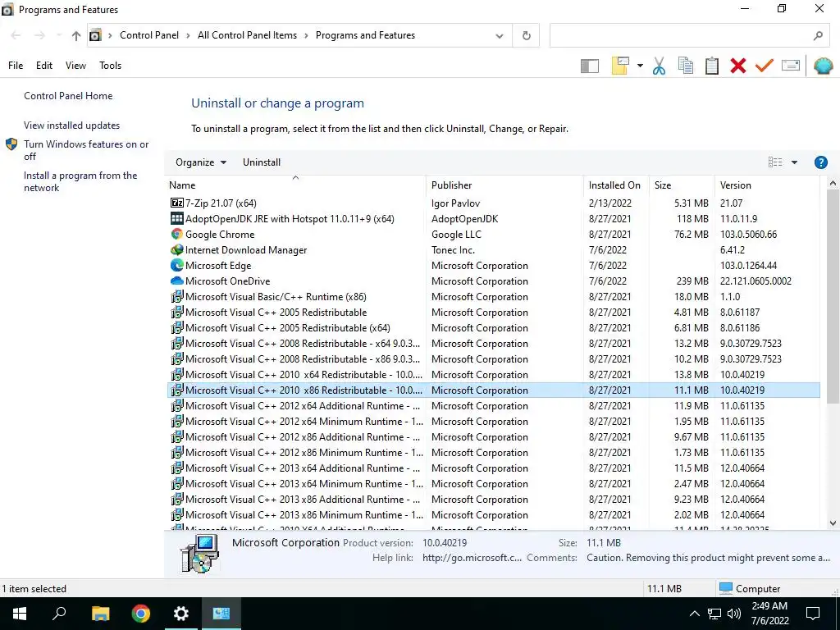Click the navigation Back arrow
This screenshot has width=840, height=630.
pyautogui.click(x=16, y=35)
